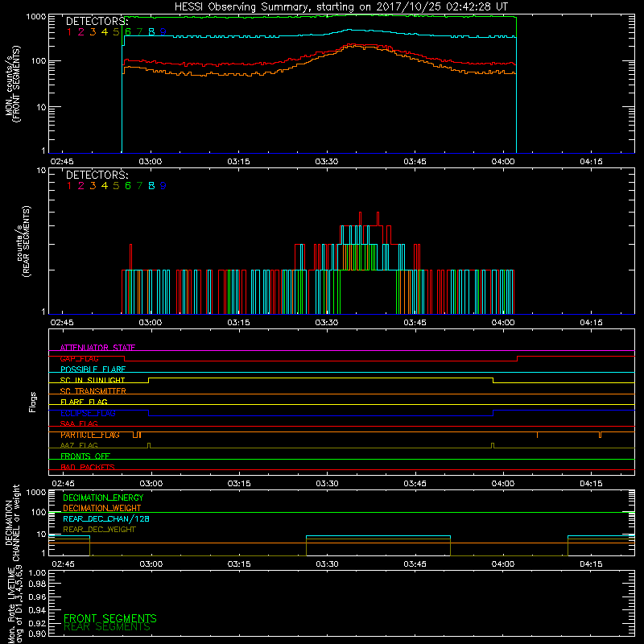Click the ECLIPSE_FLAG label
This screenshot has height=644, width=644.
[88, 413]
